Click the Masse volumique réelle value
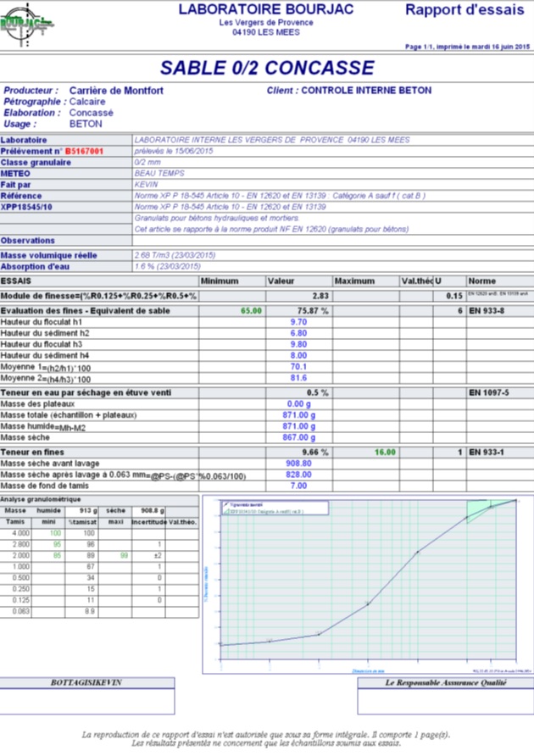 pos(175,254)
